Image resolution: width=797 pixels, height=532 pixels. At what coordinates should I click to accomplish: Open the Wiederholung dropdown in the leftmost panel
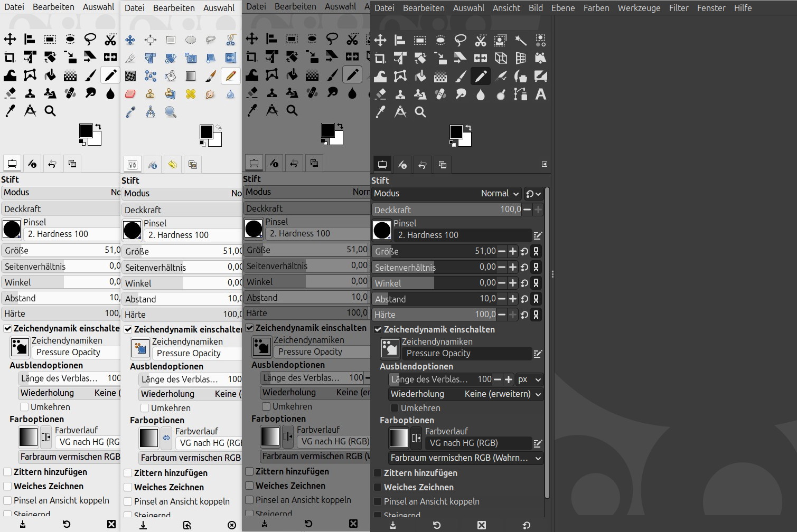(x=70, y=393)
